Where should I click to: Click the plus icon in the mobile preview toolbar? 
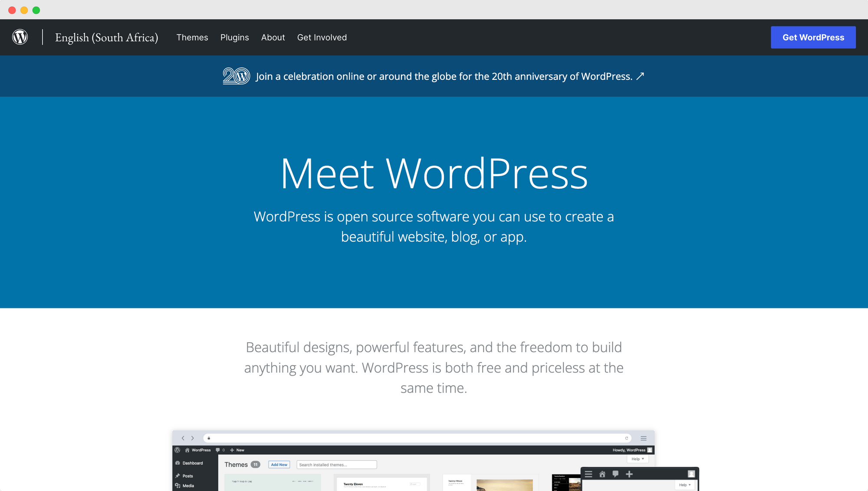[629, 474]
